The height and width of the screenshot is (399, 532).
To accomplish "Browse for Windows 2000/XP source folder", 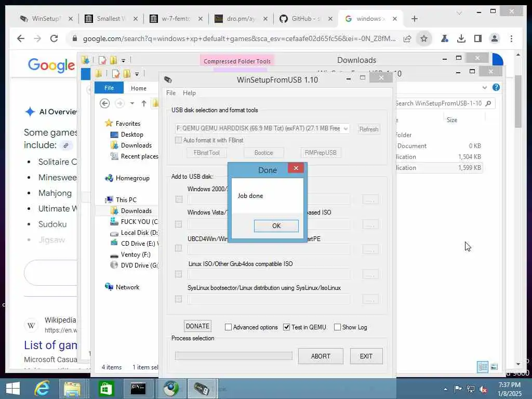I will pos(370,199).
